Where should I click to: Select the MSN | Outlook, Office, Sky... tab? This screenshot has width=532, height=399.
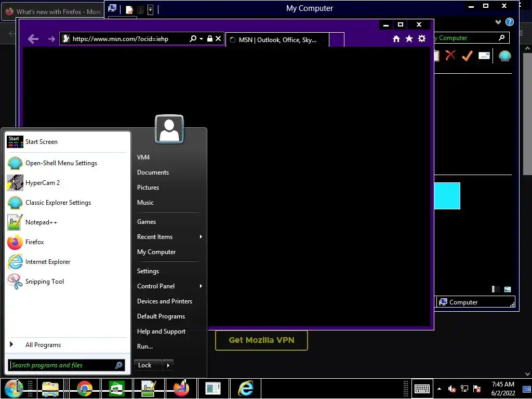point(277,39)
